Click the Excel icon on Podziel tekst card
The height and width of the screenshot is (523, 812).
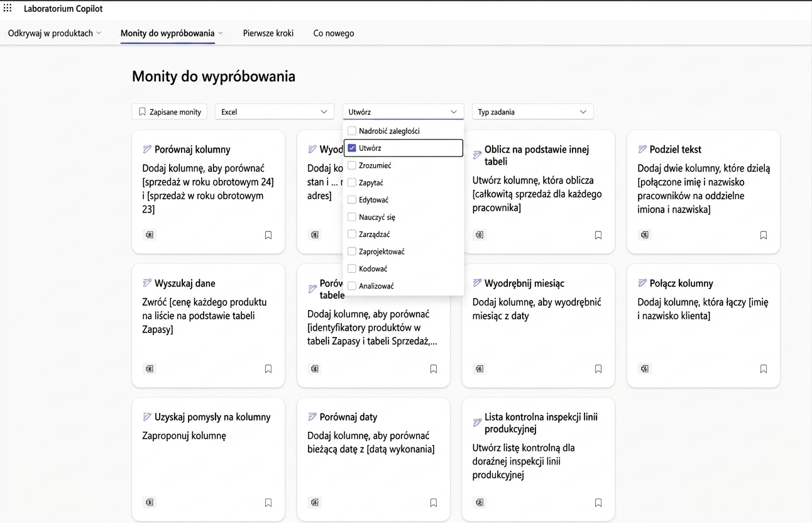645,235
